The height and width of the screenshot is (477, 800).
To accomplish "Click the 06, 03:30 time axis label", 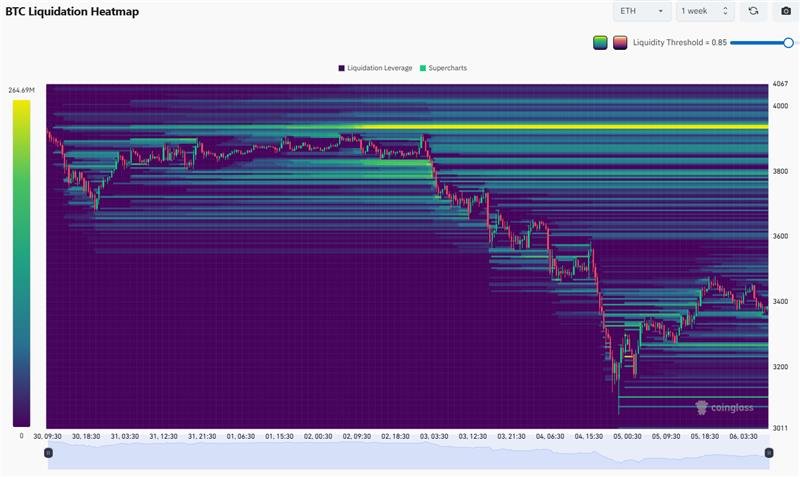I will 743,437.
